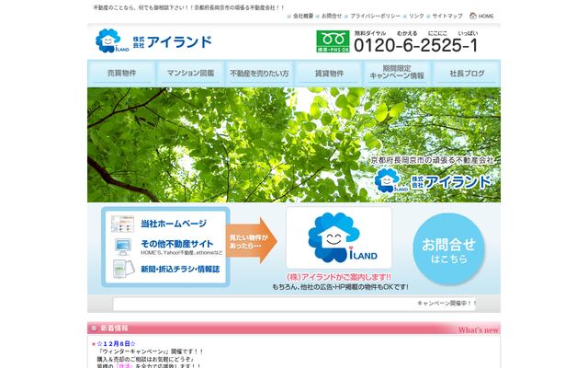Select the 社長ブログ menu tab

(467, 74)
